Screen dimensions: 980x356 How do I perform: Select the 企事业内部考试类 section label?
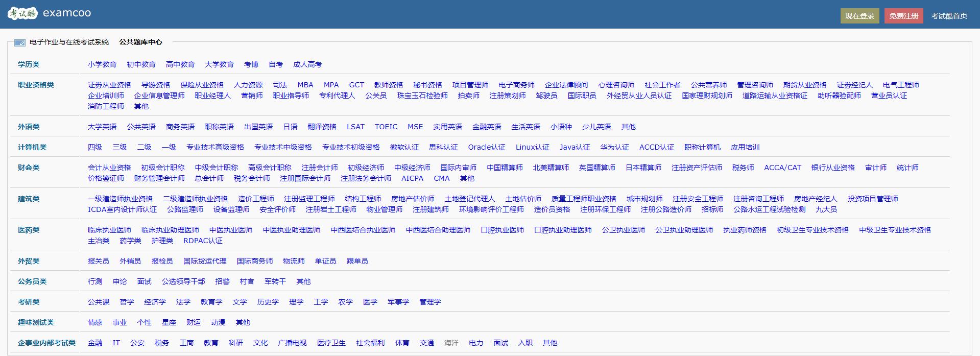pos(46,343)
